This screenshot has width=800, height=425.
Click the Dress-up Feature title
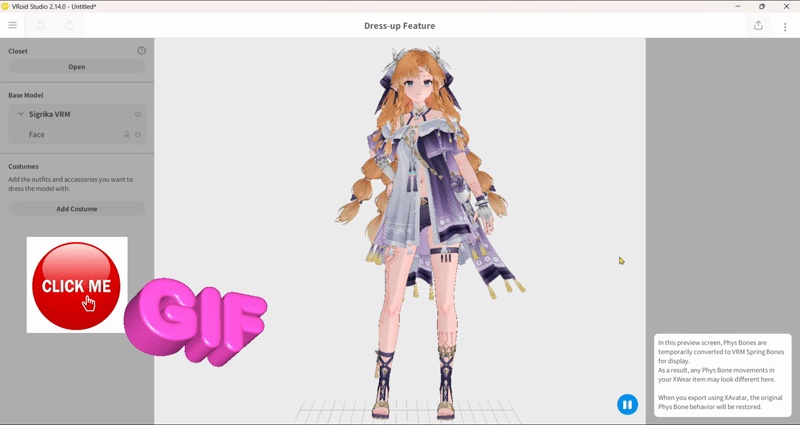[x=399, y=26]
